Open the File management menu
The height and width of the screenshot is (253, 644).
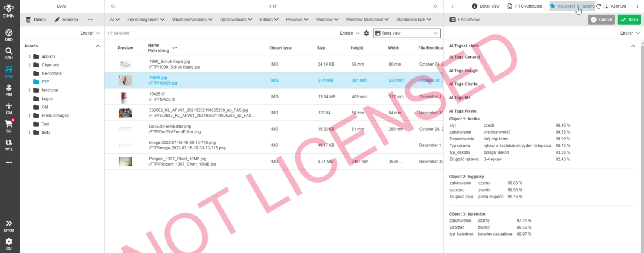[146, 20]
